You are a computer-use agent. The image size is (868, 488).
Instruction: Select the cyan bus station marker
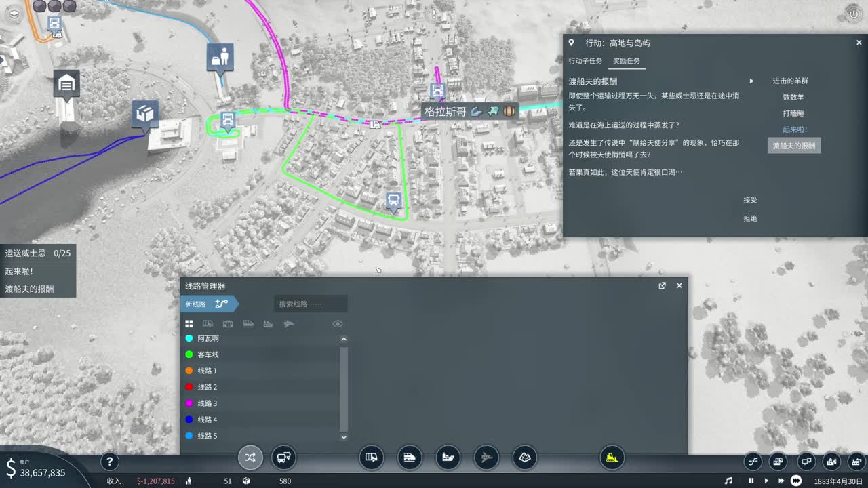(228, 121)
